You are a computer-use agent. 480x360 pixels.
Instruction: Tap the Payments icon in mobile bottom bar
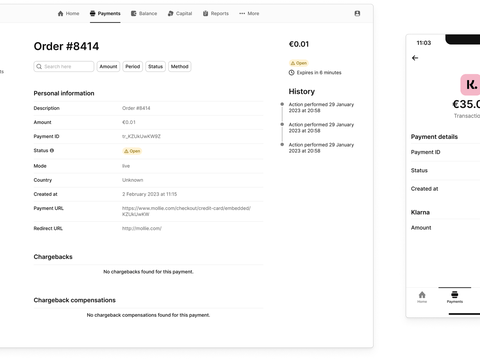pyautogui.click(x=455, y=297)
